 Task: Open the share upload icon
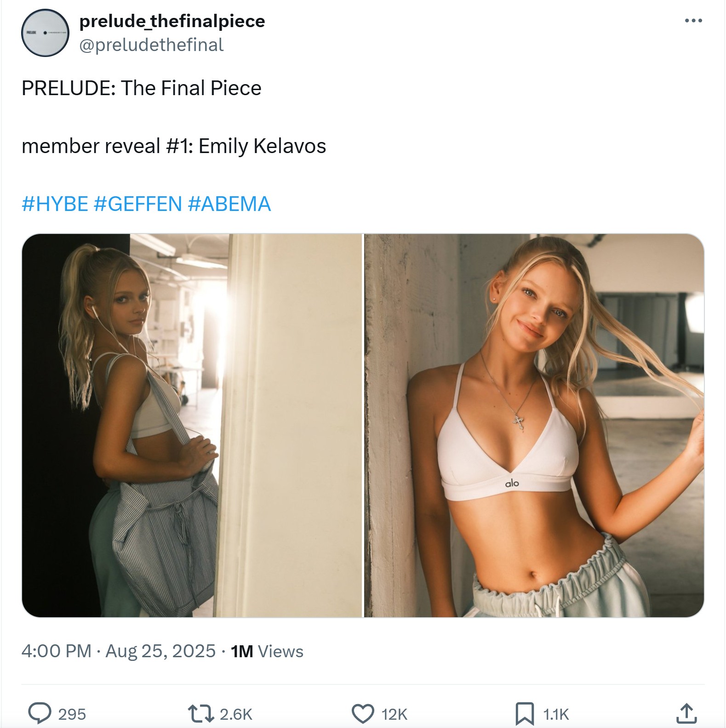tap(686, 713)
